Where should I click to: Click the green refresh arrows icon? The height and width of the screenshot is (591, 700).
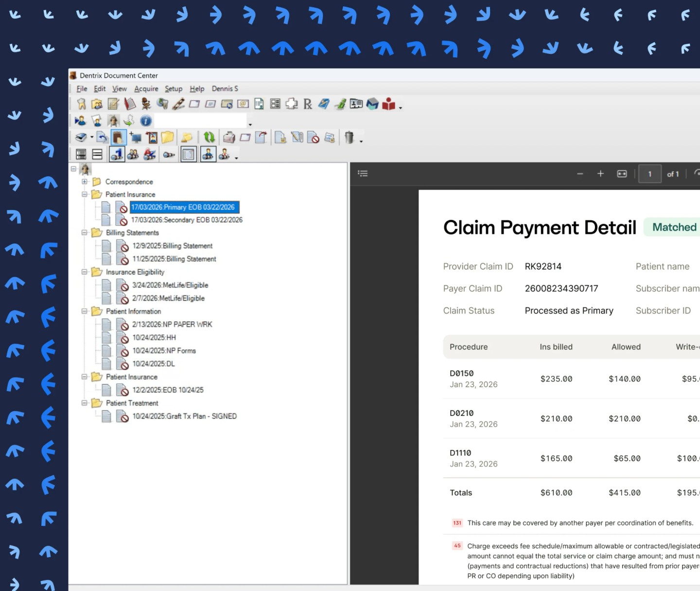click(209, 138)
